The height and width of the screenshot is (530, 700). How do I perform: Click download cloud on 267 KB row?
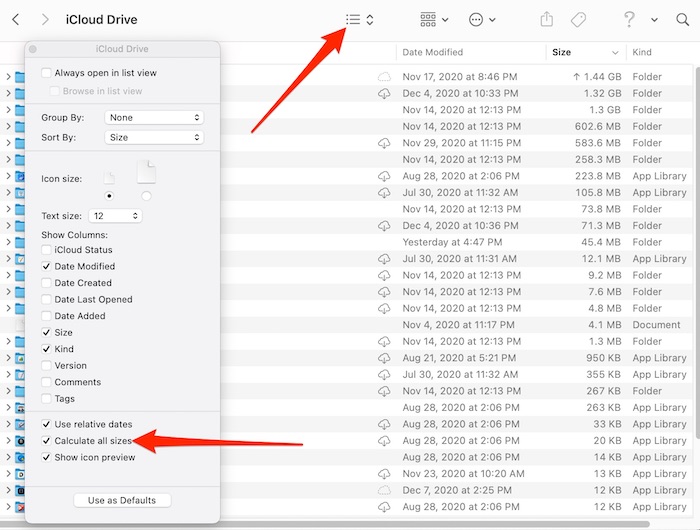(384, 391)
